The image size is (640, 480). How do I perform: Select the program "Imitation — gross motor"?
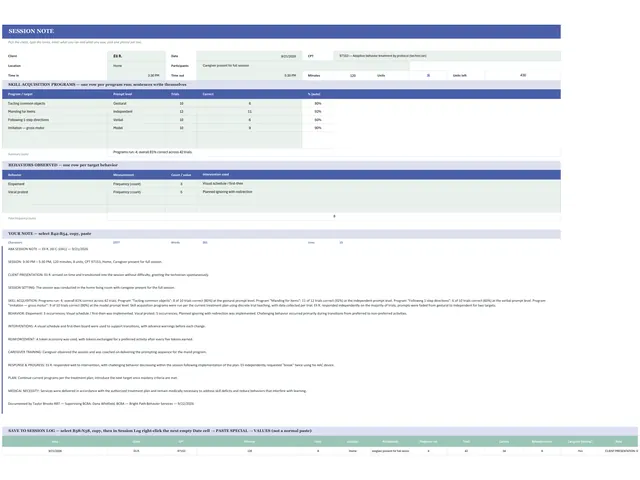(x=55, y=128)
